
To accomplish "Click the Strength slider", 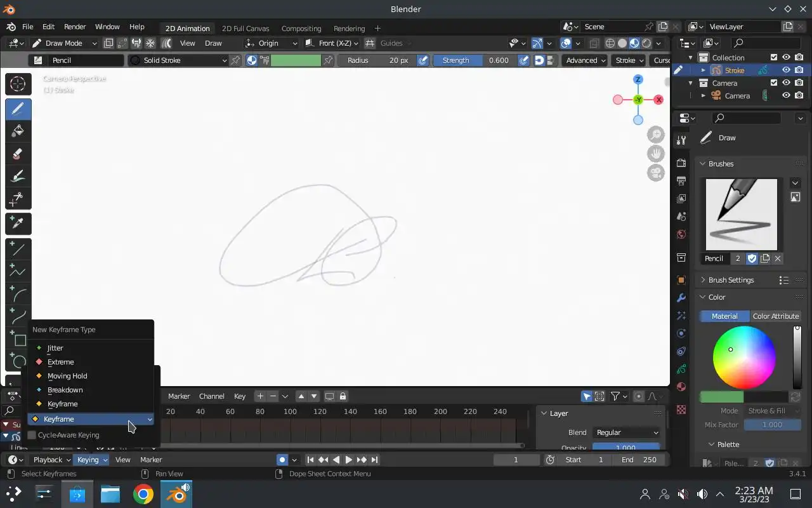I will [475, 60].
